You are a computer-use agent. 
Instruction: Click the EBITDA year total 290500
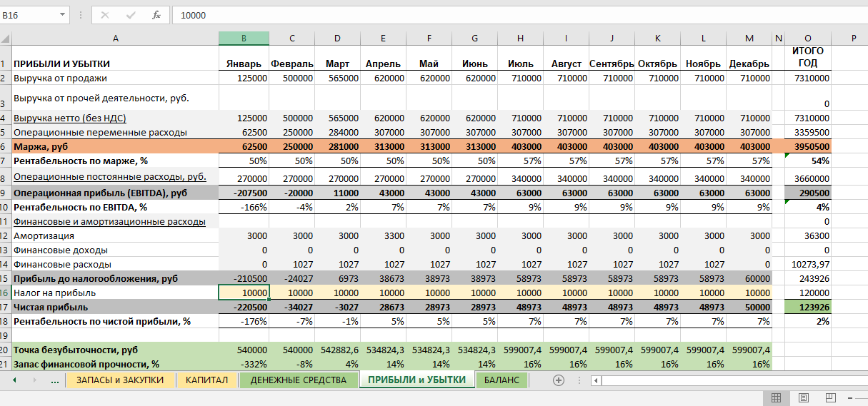coord(807,193)
